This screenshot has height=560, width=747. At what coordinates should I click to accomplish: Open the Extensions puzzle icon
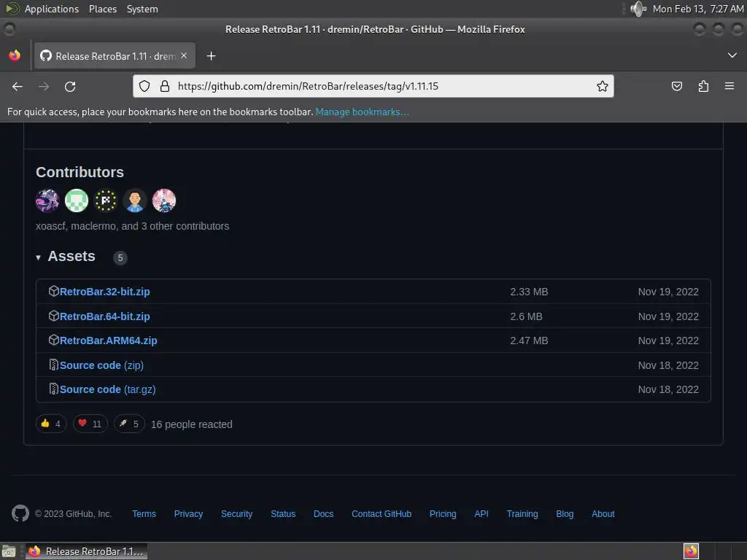pyautogui.click(x=703, y=86)
